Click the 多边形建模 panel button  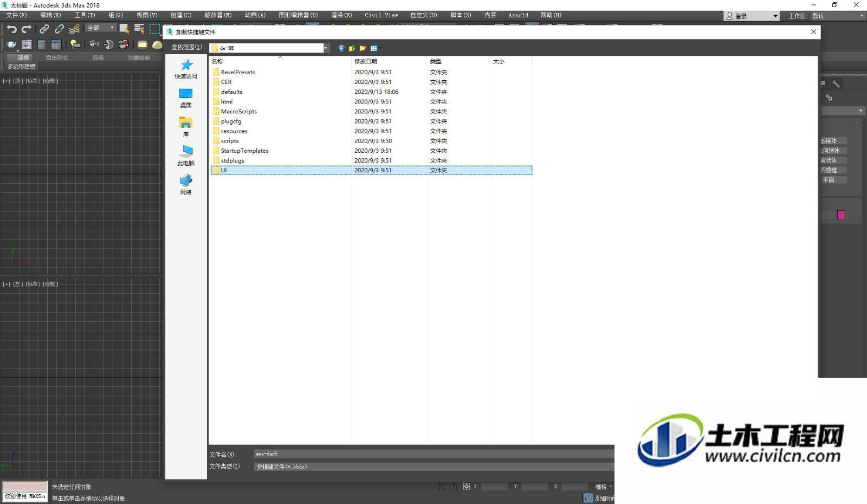point(21,67)
